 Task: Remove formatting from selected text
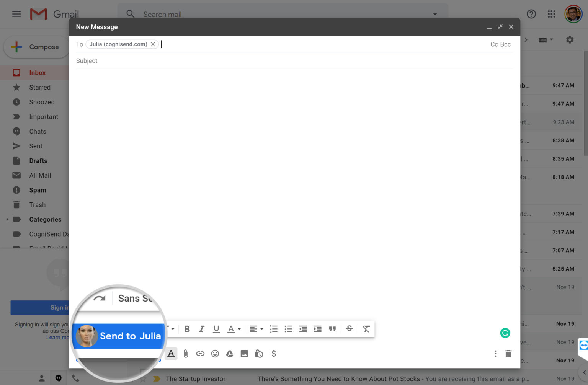(x=366, y=329)
